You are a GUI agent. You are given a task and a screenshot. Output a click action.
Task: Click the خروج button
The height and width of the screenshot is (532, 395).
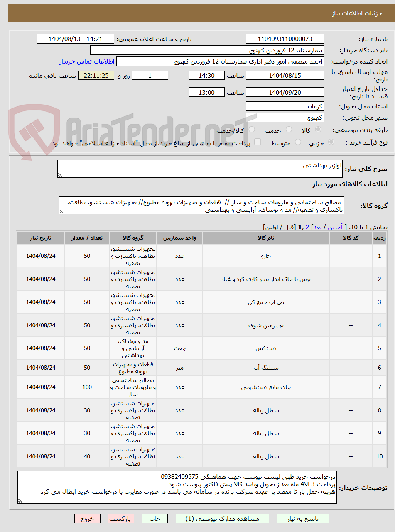pyautogui.click(x=87, y=519)
